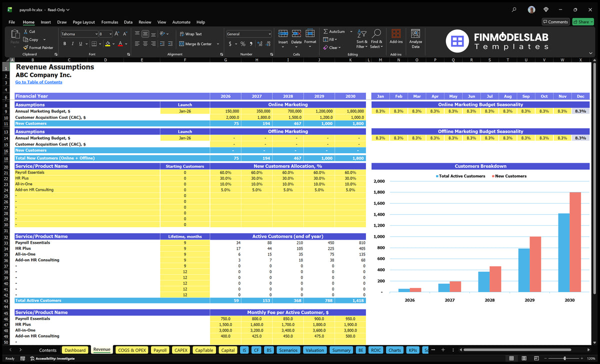Viewport: 600px width, 364px height.
Task: Apply the yellow Fill Color bucket
Action: click(107, 44)
